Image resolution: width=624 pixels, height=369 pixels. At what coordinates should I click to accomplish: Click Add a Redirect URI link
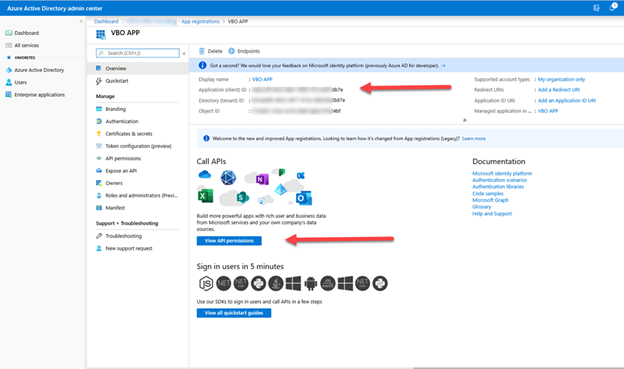point(559,90)
